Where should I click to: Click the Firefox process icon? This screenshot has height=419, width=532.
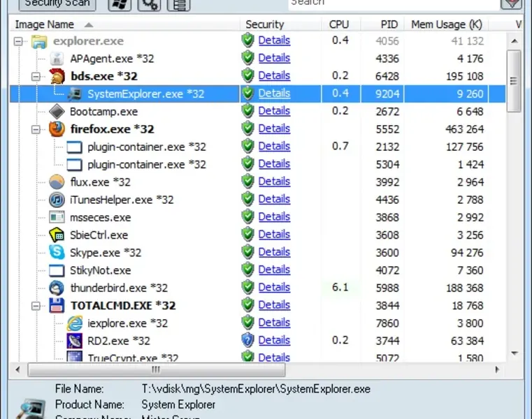pos(57,129)
